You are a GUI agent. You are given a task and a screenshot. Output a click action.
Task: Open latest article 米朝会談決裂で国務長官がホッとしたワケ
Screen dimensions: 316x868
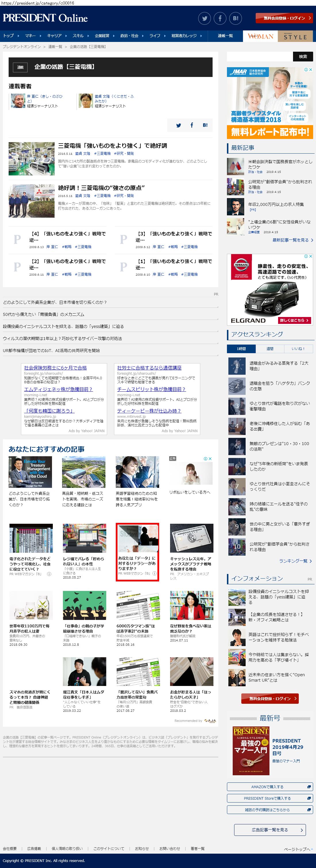coord(280,165)
